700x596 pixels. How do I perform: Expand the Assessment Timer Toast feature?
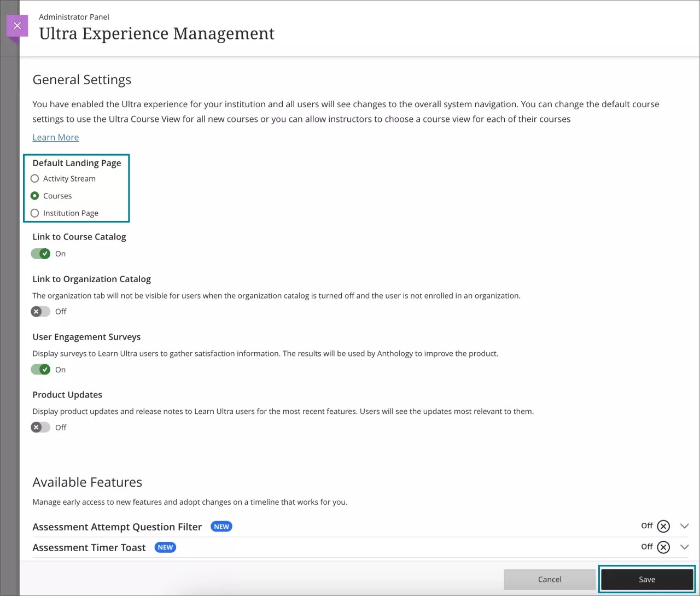point(685,546)
